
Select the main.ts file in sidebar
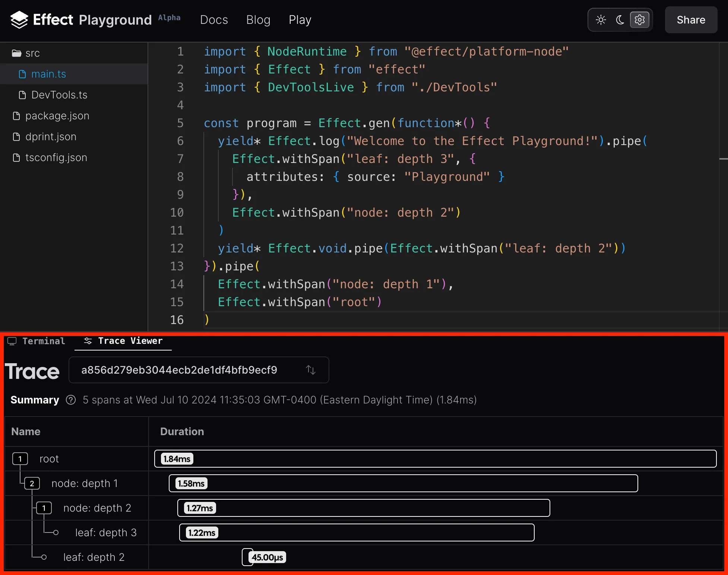point(48,74)
